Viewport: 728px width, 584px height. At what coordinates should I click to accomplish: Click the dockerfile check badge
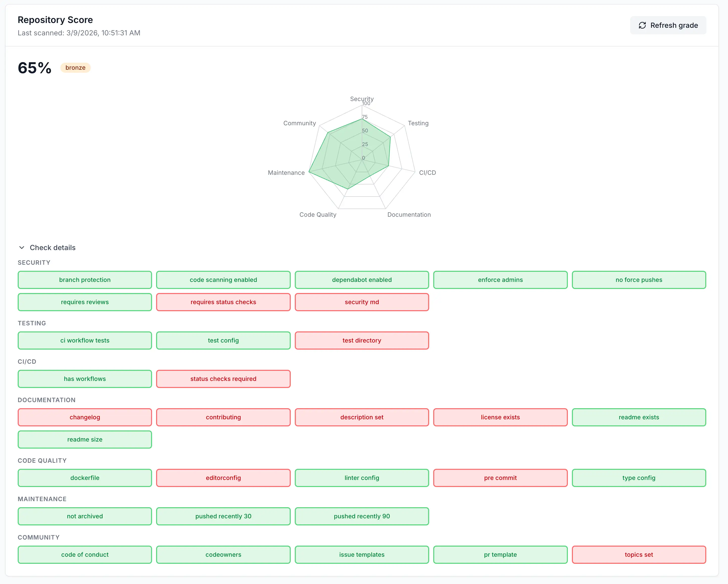[x=85, y=478]
